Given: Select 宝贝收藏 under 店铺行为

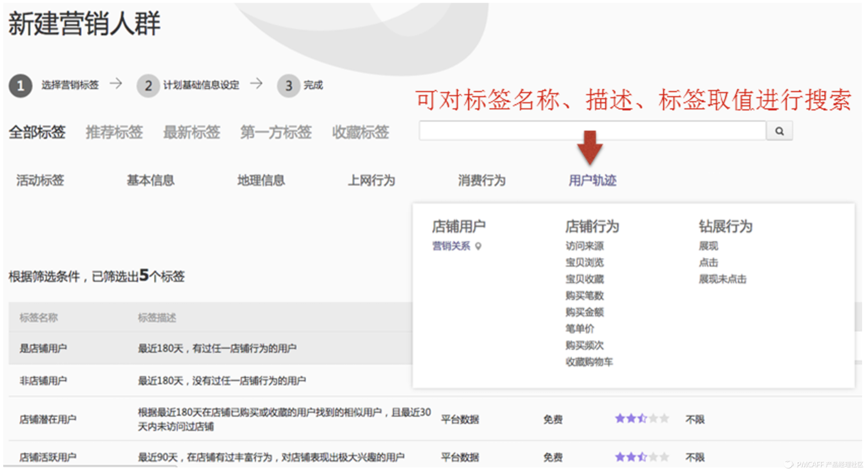Looking at the screenshot, I should (585, 279).
